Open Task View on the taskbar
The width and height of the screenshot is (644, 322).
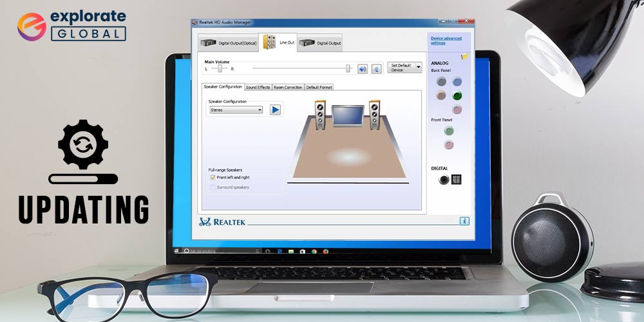click(267, 251)
